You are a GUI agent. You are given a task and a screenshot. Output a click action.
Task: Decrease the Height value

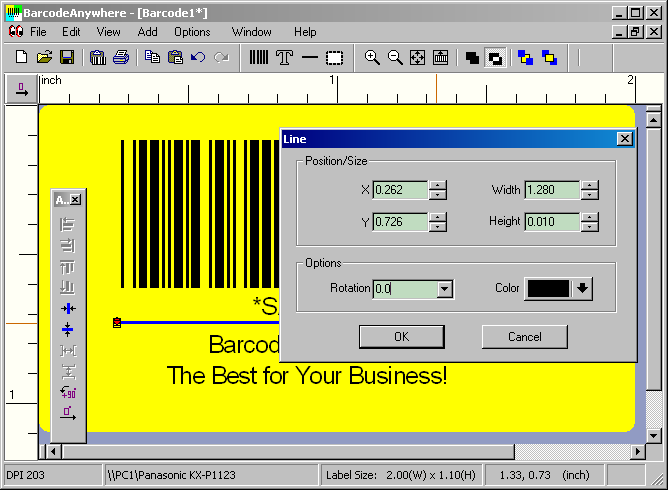point(590,227)
